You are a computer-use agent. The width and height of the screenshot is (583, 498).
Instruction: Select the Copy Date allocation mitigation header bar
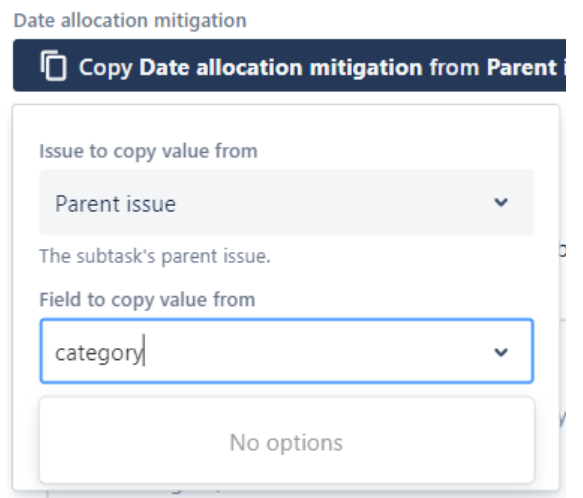[x=289, y=65]
